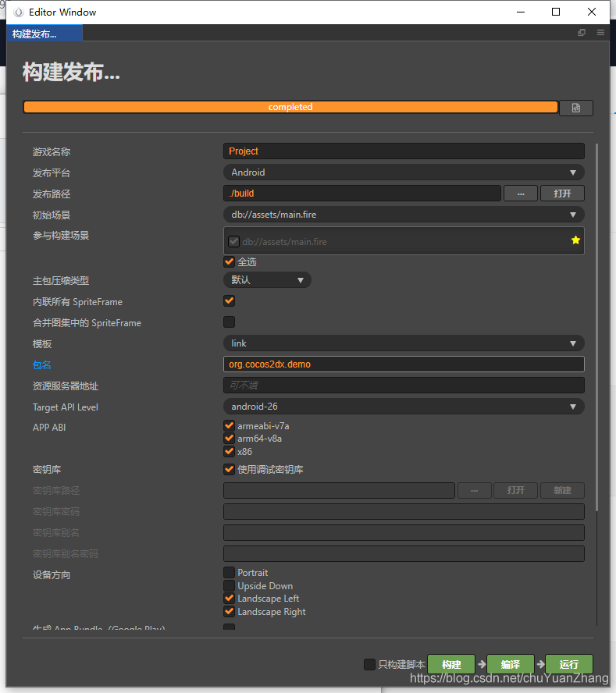Click the 包名 label
The width and height of the screenshot is (616, 693).
tap(42, 365)
